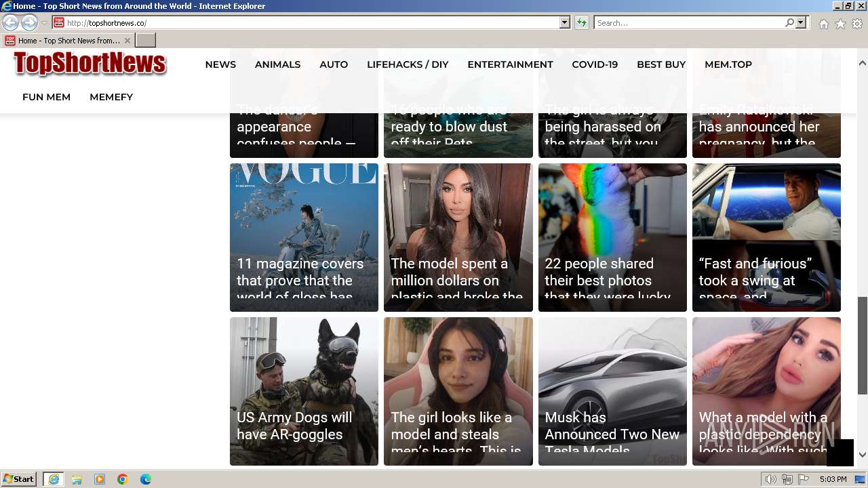Open recent pages dropdown next to Forward

(x=44, y=23)
